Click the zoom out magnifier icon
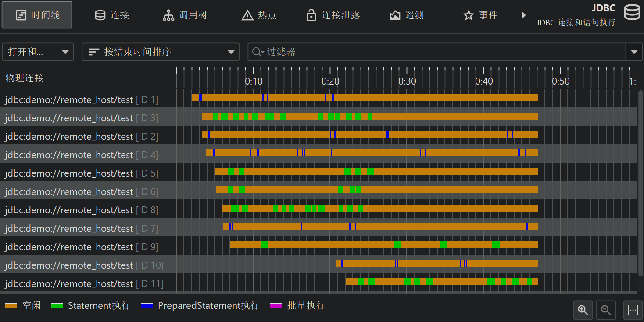 coord(606,310)
